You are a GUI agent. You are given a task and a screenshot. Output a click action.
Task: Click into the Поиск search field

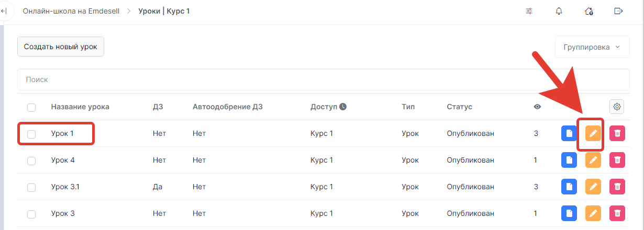pyautogui.click(x=323, y=79)
